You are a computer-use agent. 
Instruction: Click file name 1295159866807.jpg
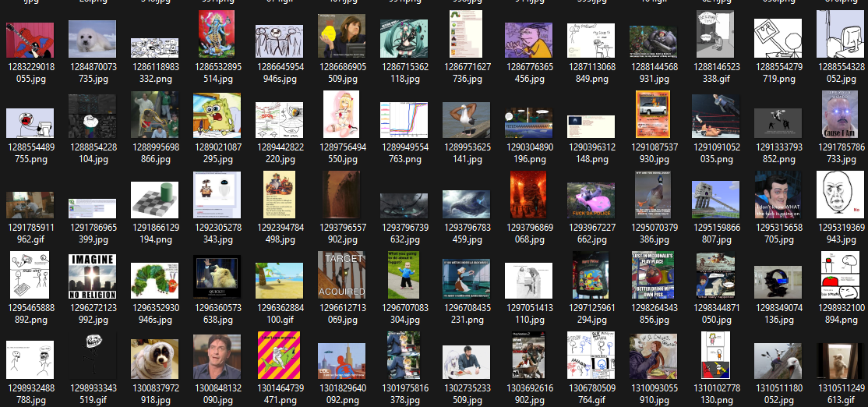tap(716, 234)
